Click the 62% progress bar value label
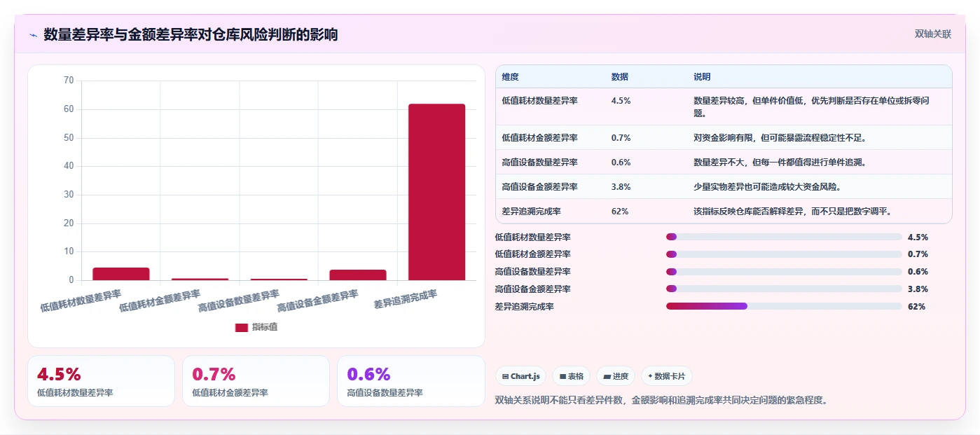980x435 pixels. [x=916, y=306]
